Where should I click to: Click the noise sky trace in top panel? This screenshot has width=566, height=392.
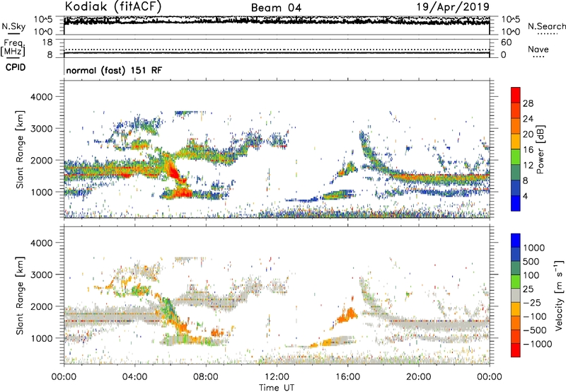tap(277, 22)
